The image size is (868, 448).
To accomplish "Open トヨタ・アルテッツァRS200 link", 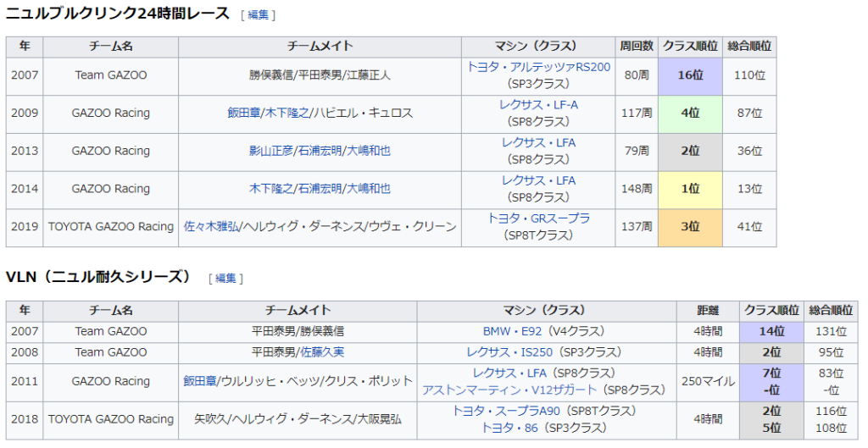I will point(538,67).
